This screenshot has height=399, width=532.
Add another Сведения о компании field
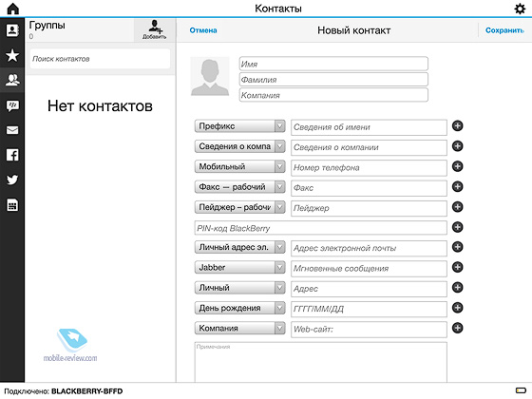(457, 146)
